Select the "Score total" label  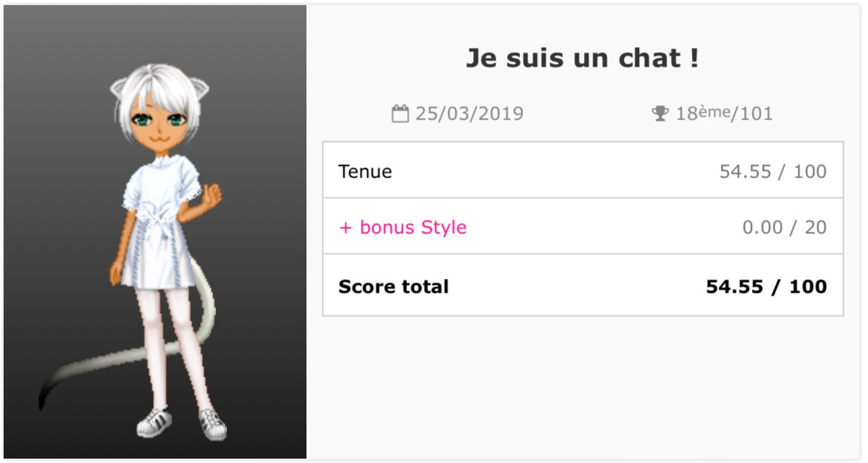pos(393,287)
